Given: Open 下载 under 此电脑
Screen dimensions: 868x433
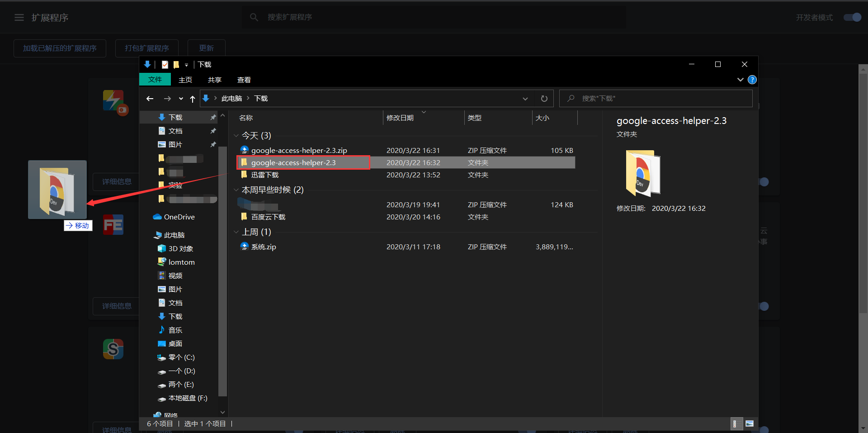Looking at the screenshot, I should [x=175, y=316].
